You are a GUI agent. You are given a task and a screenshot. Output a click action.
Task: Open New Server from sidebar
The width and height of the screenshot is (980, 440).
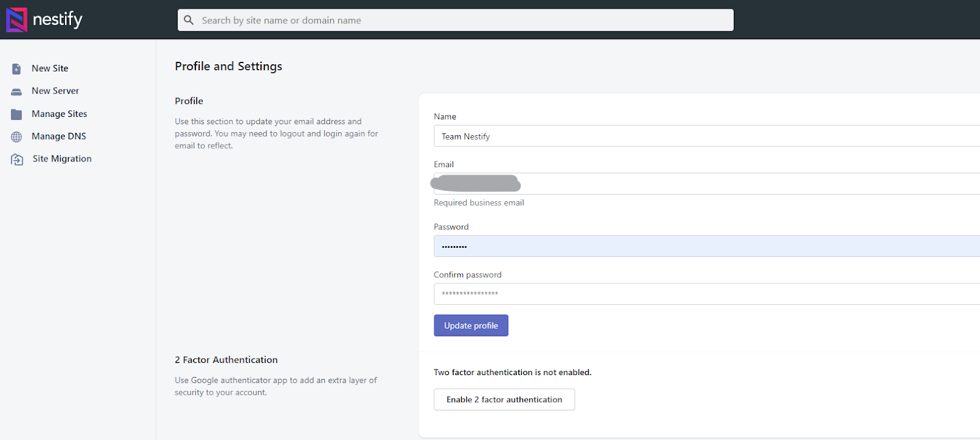pos(55,91)
